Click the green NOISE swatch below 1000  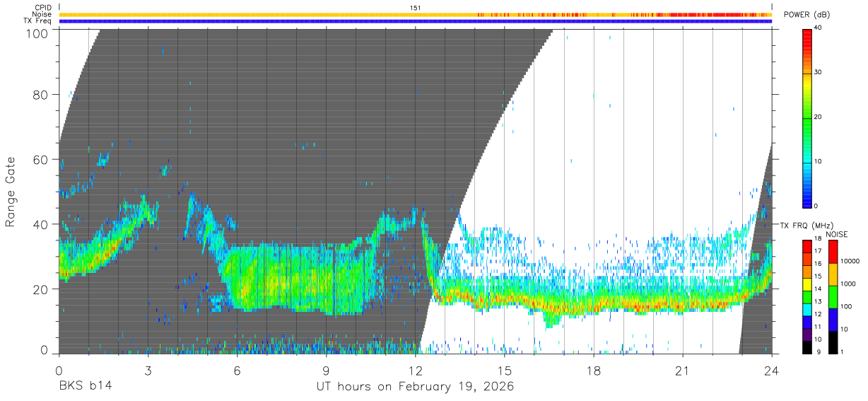(832, 297)
